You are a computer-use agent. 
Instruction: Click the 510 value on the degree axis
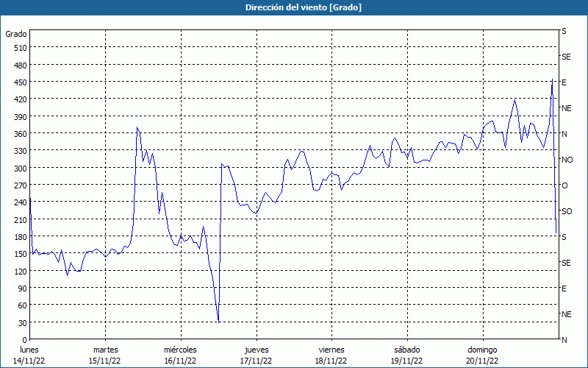(x=21, y=48)
